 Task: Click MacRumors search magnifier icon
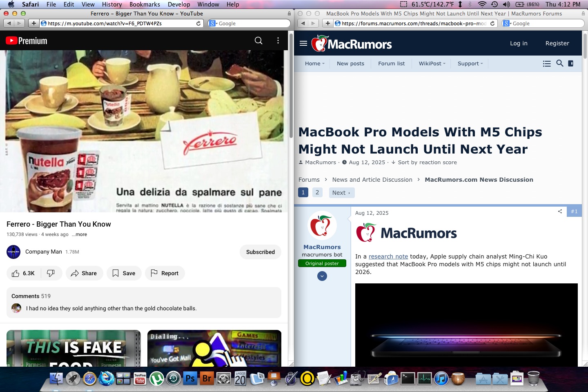point(560,63)
